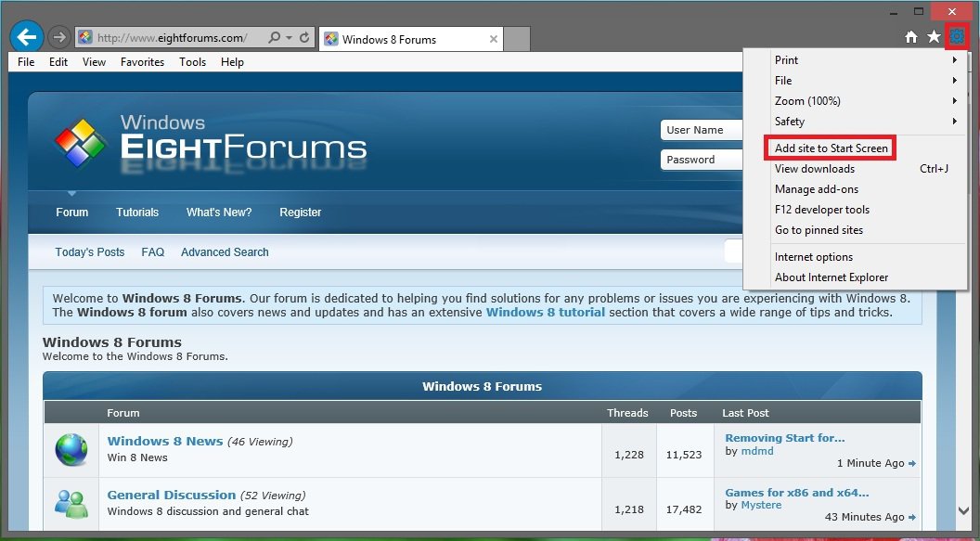Click the Register link in forum navigation
Image resolution: width=980 pixels, height=541 pixels.
pos(300,213)
